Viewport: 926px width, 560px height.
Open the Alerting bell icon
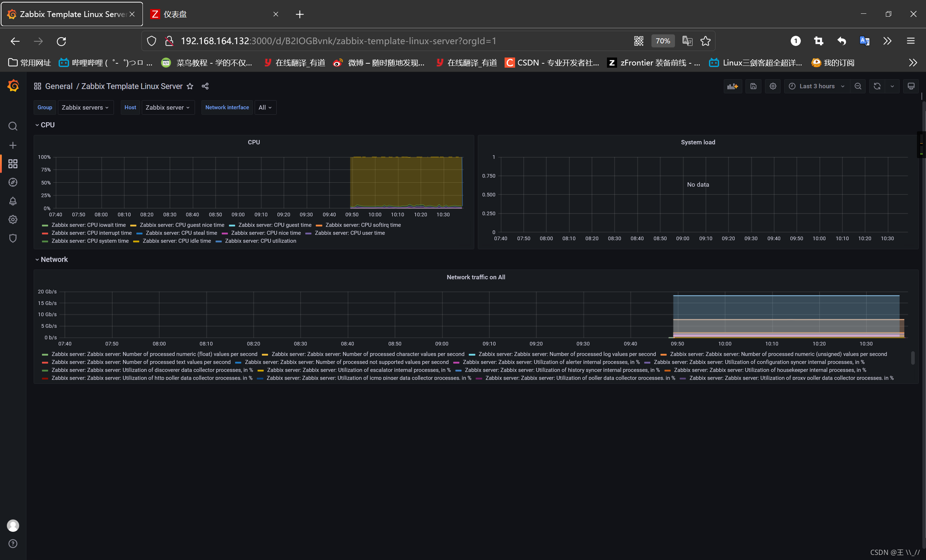pyautogui.click(x=13, y=201)
